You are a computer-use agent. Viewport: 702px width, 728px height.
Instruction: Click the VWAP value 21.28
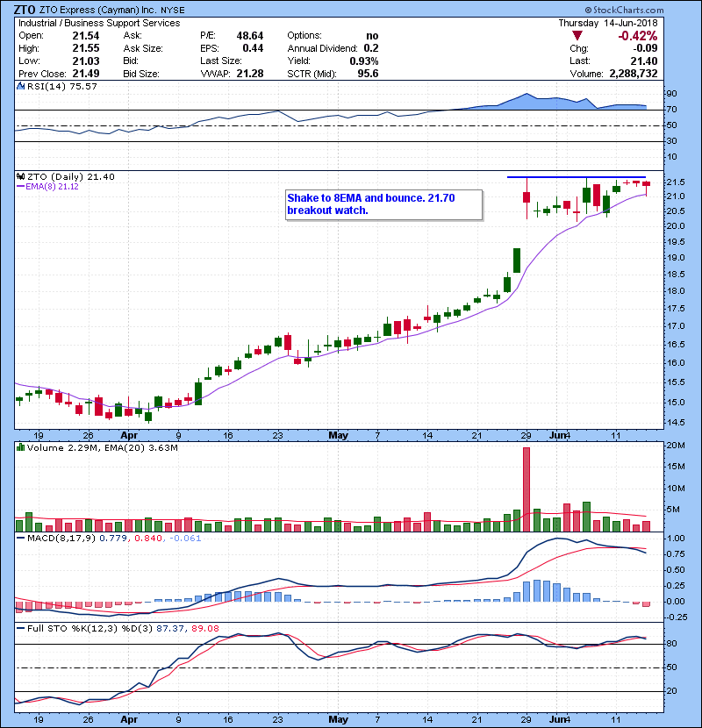click(x=250, y=74)
